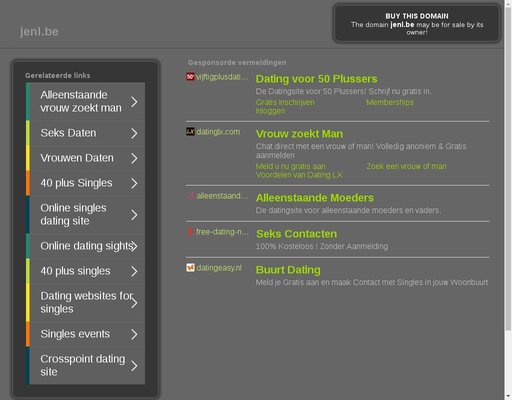Click the Buy This Domain banner
Image resolution: width=512 pixels, height=400 pixels.
pyautogui.click(x=417, y=24)
